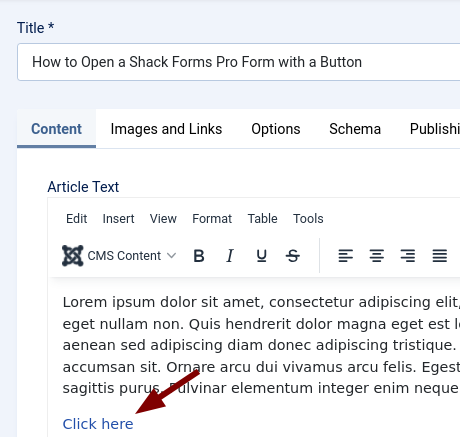Align text left
This screenshot has width=460, height=437.
coord(346,256)
